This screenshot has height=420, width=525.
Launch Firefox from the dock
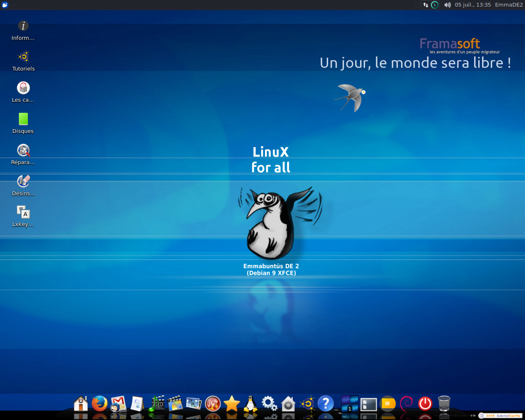pos(100,404)
